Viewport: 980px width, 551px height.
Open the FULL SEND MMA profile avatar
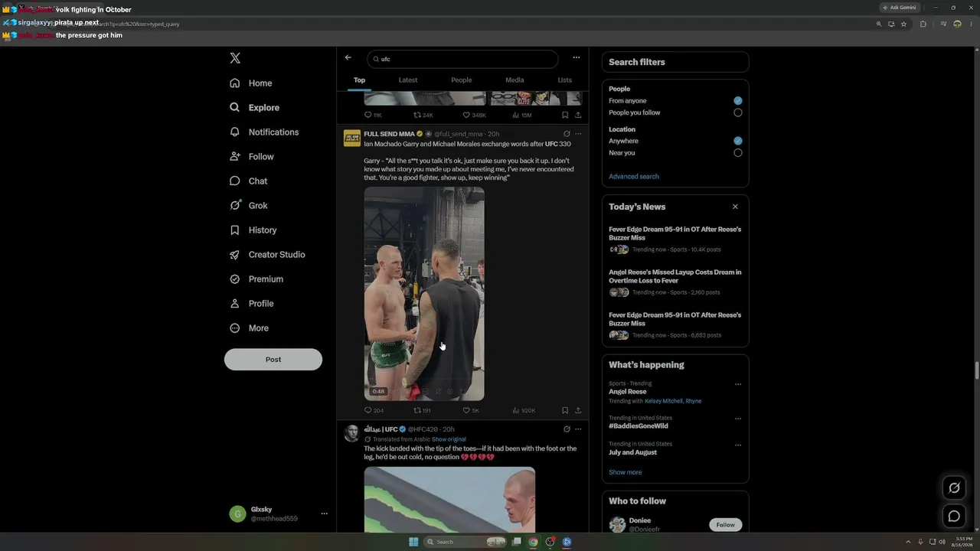tap(352, 139)
